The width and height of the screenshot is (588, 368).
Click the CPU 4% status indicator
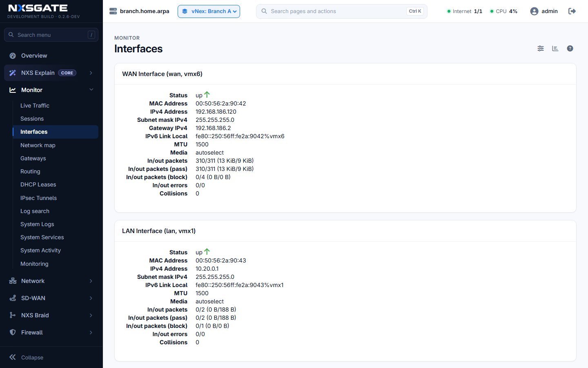pyautogui.click(x=503, y=11)
